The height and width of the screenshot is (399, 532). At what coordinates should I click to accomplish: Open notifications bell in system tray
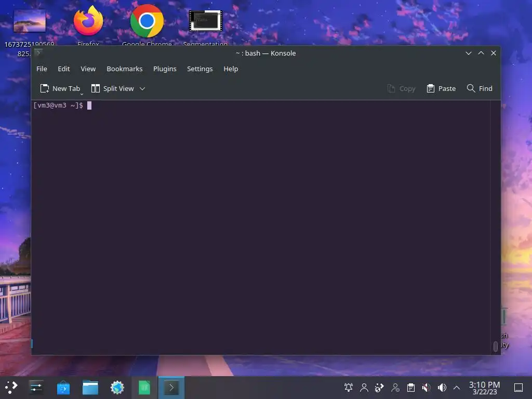coord(349,388)
